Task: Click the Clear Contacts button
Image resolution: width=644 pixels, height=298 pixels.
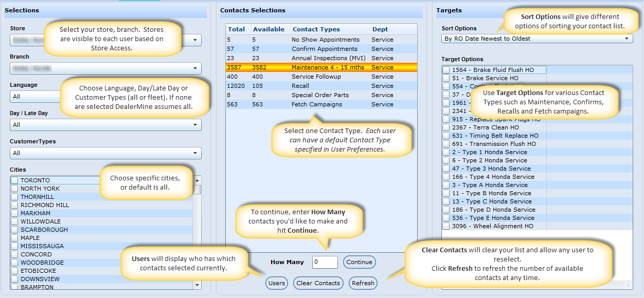Action: pos(318,283)
